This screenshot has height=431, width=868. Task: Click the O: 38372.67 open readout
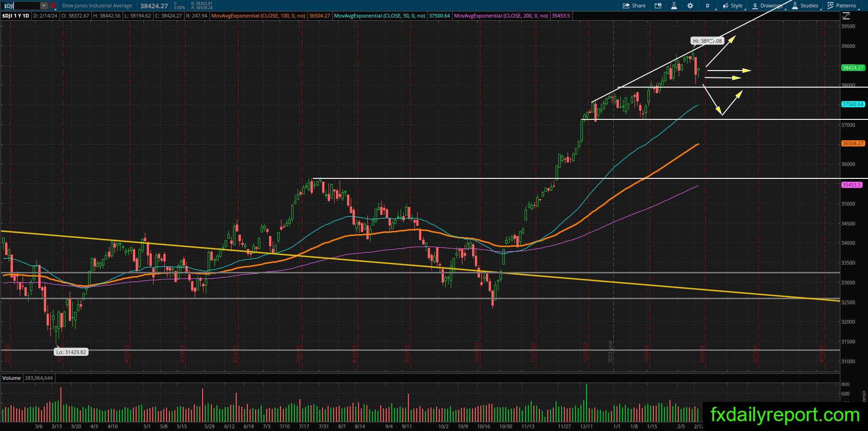(x=75, y=16)
